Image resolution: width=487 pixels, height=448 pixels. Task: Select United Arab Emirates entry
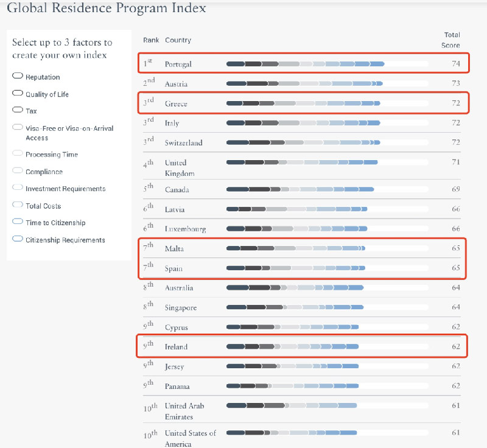pos(184,411)
